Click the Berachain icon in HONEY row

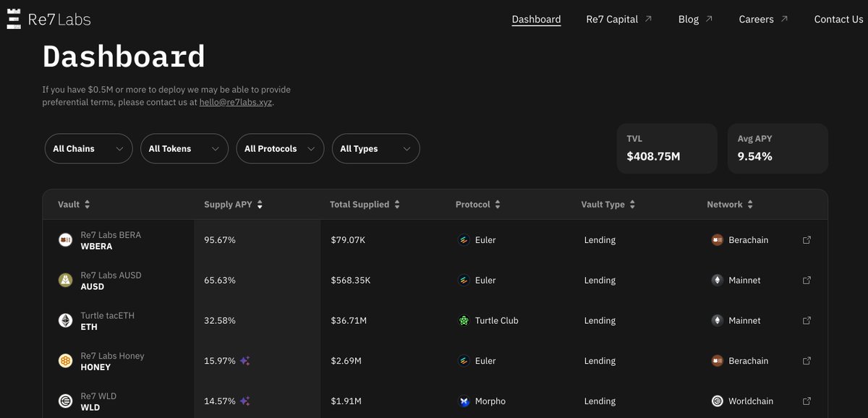tap(717, 361)
